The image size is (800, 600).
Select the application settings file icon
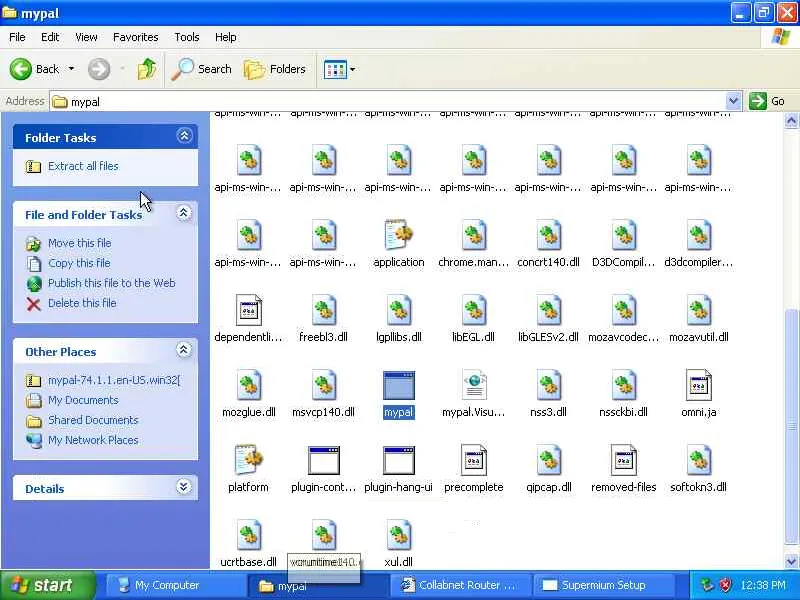pyautogui.click(x=398, y=235)
